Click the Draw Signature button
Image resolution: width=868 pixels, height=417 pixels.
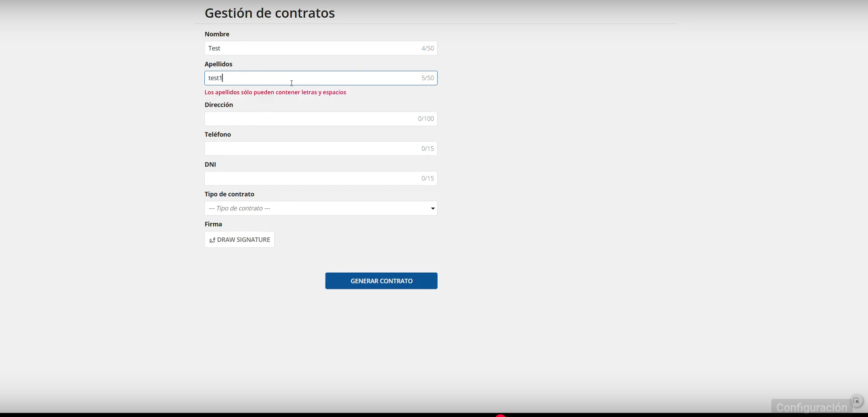240,240
